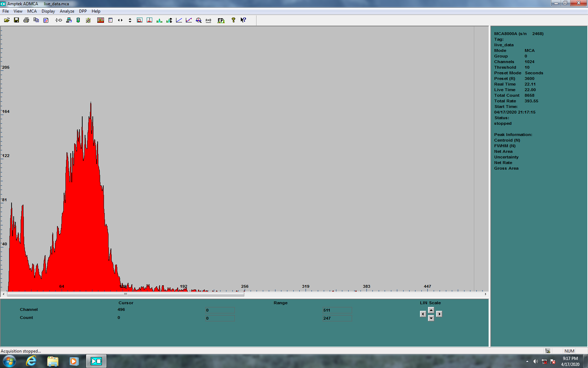Click the Open file folder icon
The height and width of the screenshot is (368, 588).
pos(7,20)
